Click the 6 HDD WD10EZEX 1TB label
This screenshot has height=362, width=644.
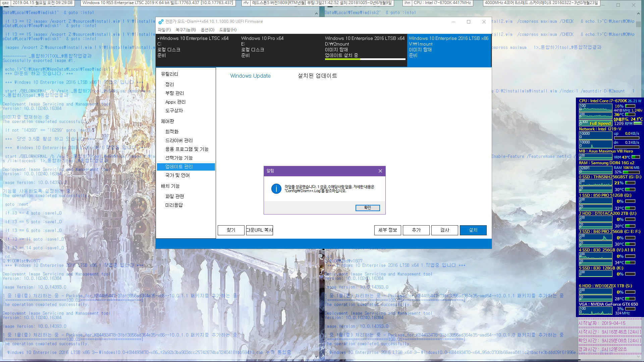605,286
